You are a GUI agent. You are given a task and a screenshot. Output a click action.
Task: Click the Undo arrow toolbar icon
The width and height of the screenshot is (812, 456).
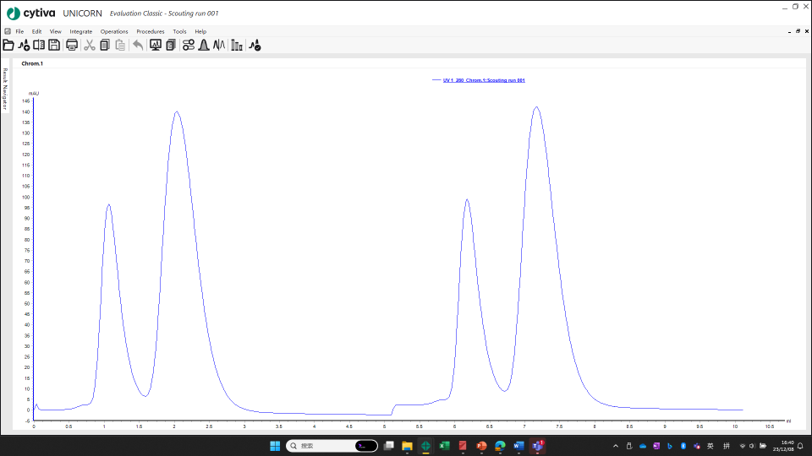point(138,45)
